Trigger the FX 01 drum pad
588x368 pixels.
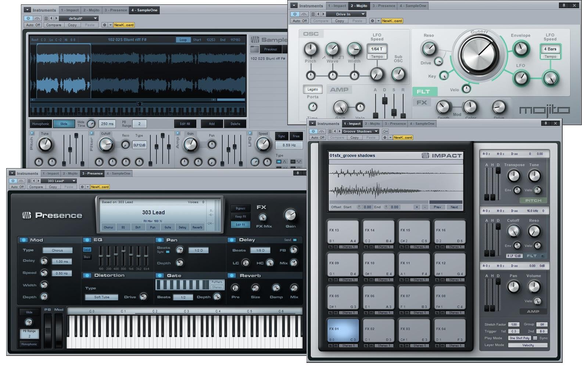[x=343, y=331]
